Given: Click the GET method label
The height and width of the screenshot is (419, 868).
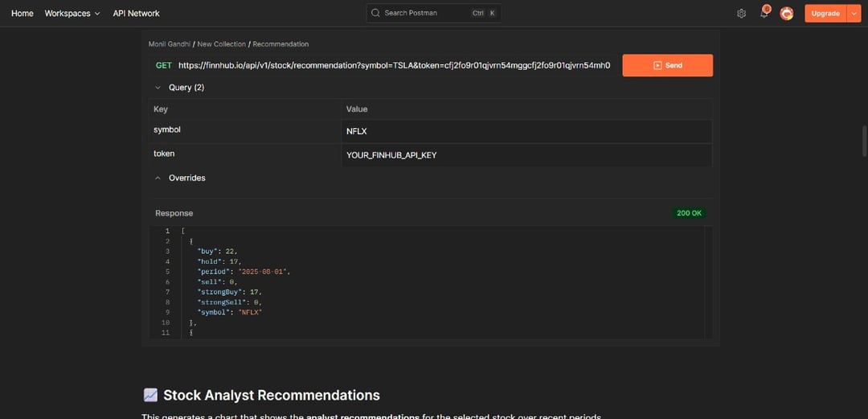Looking at the screenshot, I should [x=164, y=65].
